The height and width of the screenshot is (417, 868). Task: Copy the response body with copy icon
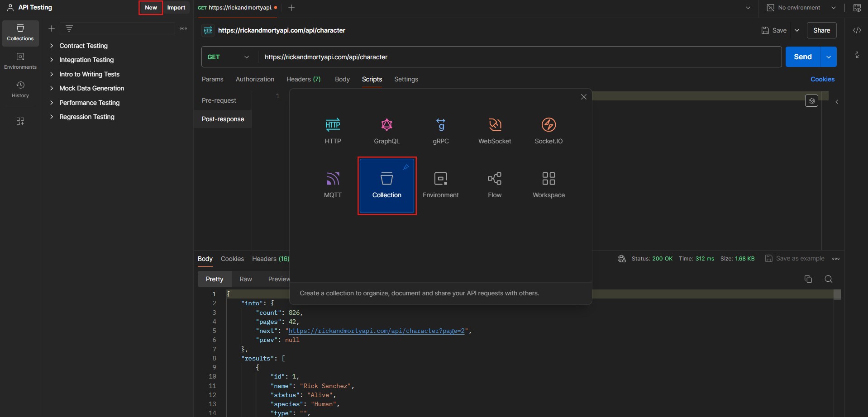808,279
